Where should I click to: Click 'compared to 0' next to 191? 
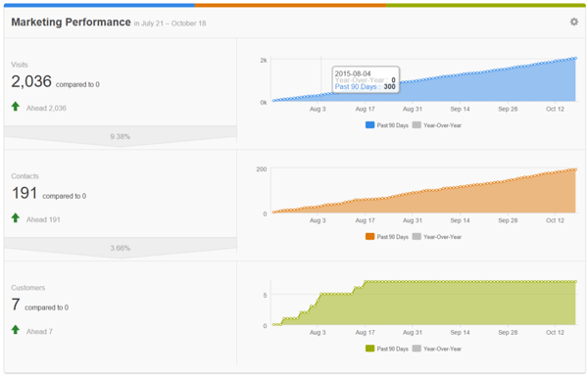[x=64, y=196]
